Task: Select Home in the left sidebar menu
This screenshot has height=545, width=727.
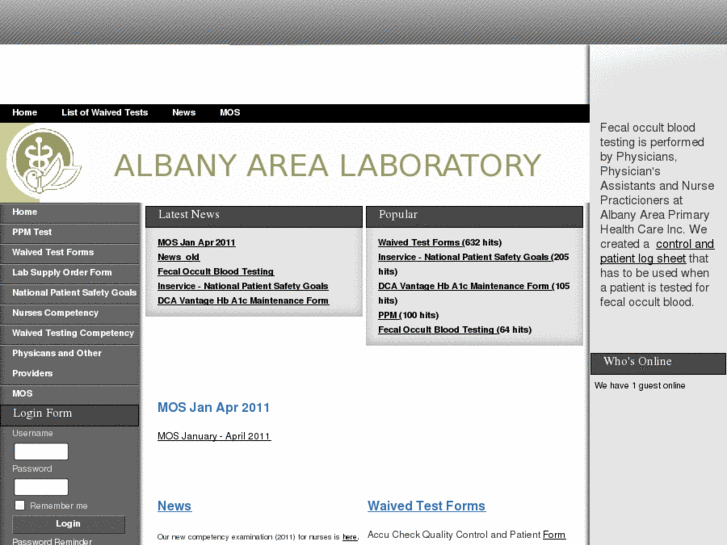Action: point(70,212)
